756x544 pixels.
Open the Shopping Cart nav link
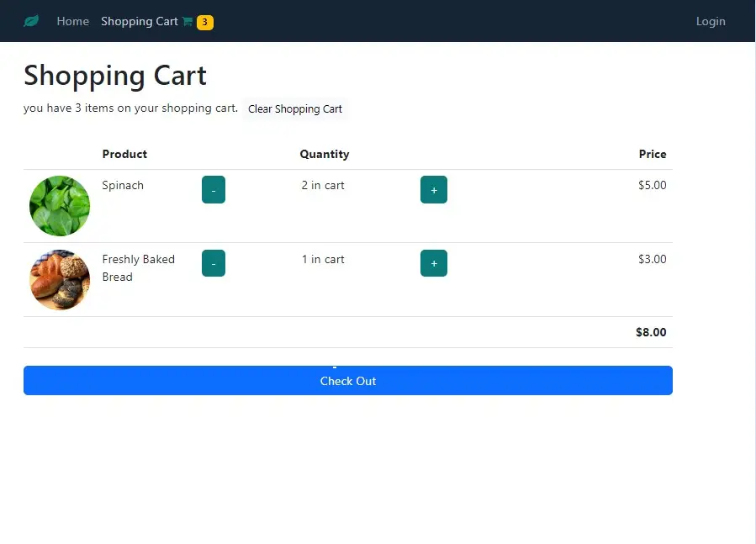pyautogui.click(x=140, y=21)
